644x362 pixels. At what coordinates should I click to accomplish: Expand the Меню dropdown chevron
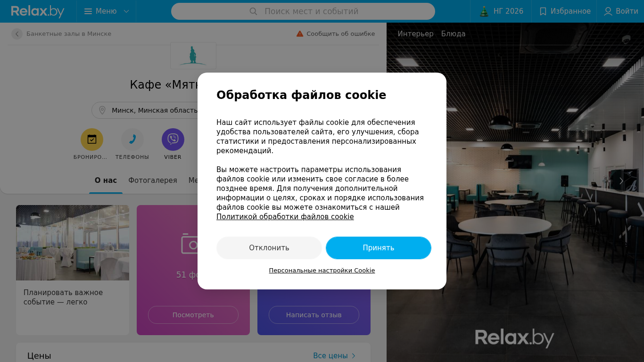126,11
